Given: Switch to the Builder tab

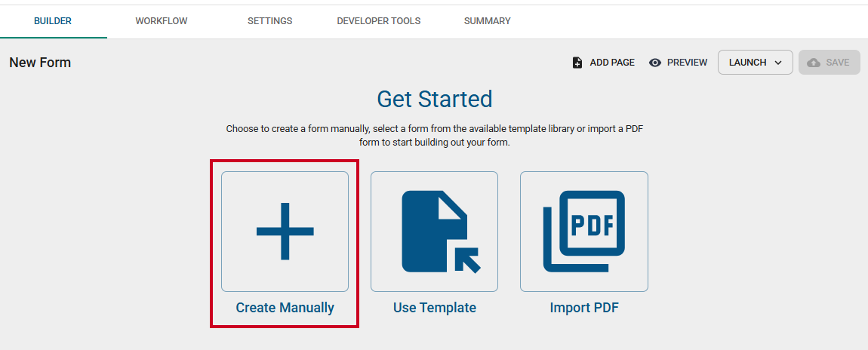Looking at the screenshot, I should click(53, 21).
